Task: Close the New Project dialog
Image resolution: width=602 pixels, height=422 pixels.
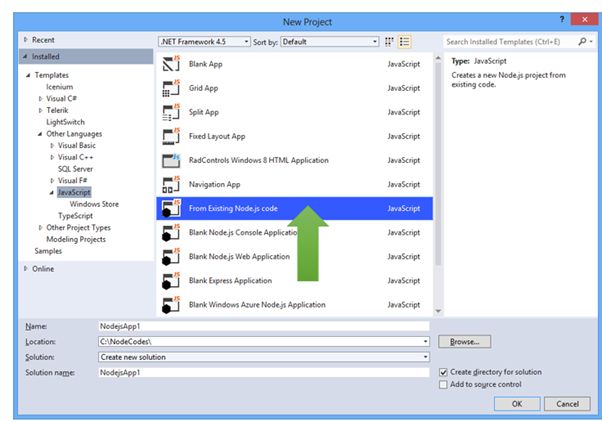Action: 584,19
